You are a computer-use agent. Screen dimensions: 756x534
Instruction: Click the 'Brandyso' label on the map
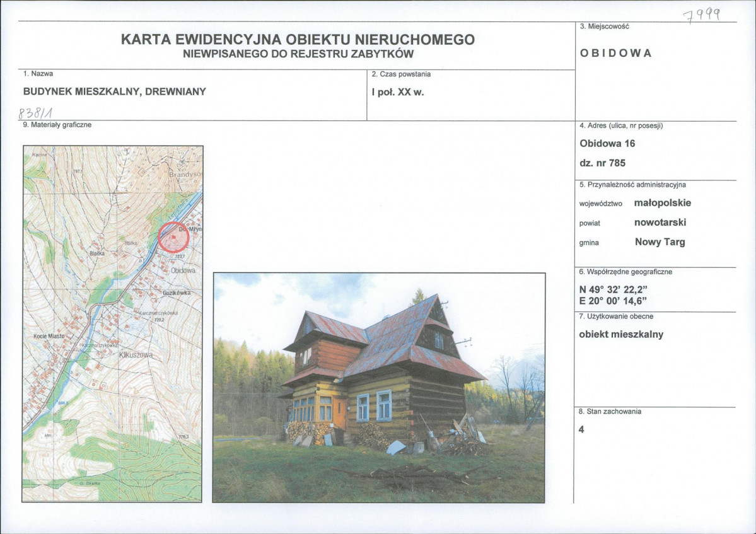[185, 174]
